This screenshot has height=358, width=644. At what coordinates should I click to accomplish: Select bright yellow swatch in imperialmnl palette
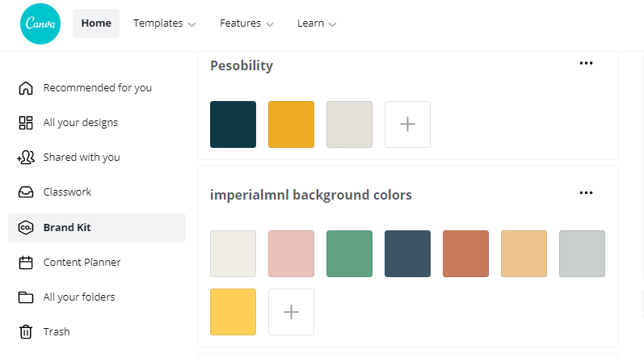coord(234,312)
